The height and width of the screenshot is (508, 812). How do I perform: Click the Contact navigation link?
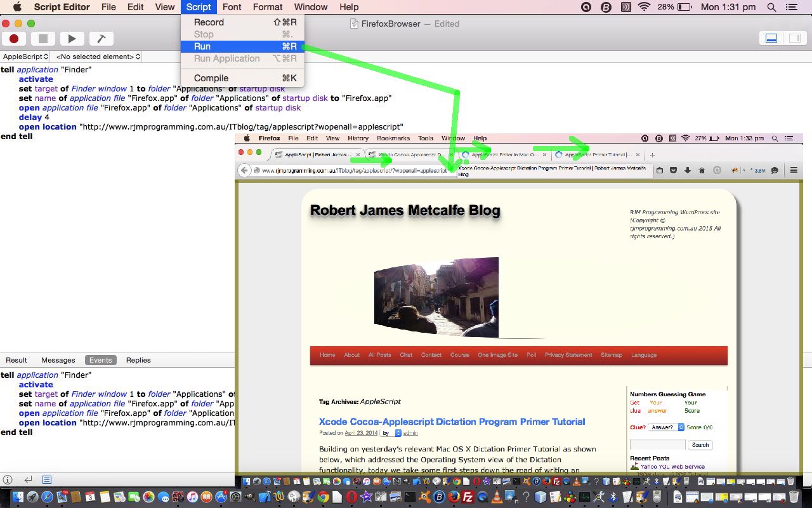point(431,355)
